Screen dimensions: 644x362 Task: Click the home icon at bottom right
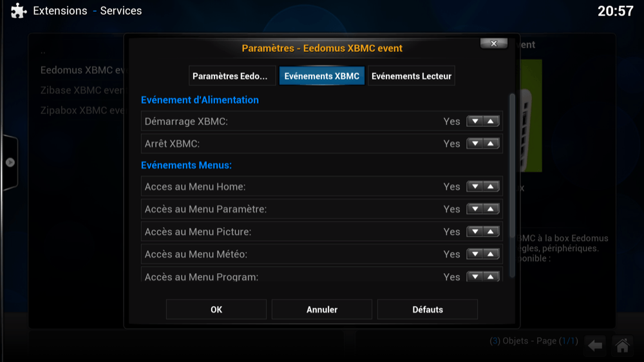point(622,345)
